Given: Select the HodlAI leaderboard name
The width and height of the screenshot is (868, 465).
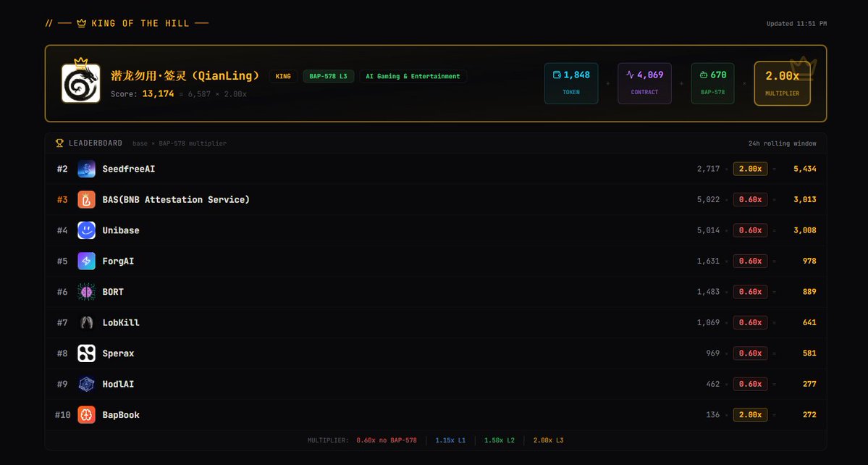Looking at the screenshot, I should (118, 384).
